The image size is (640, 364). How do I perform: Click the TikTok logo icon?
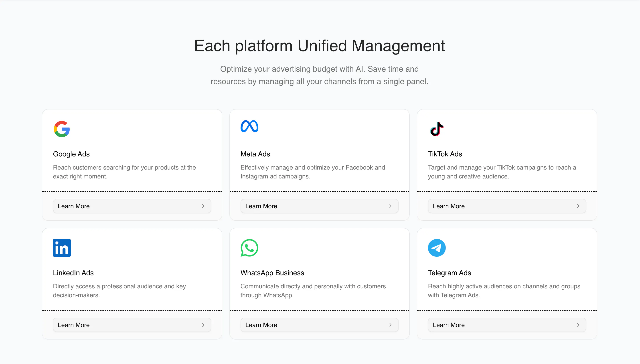437,129
